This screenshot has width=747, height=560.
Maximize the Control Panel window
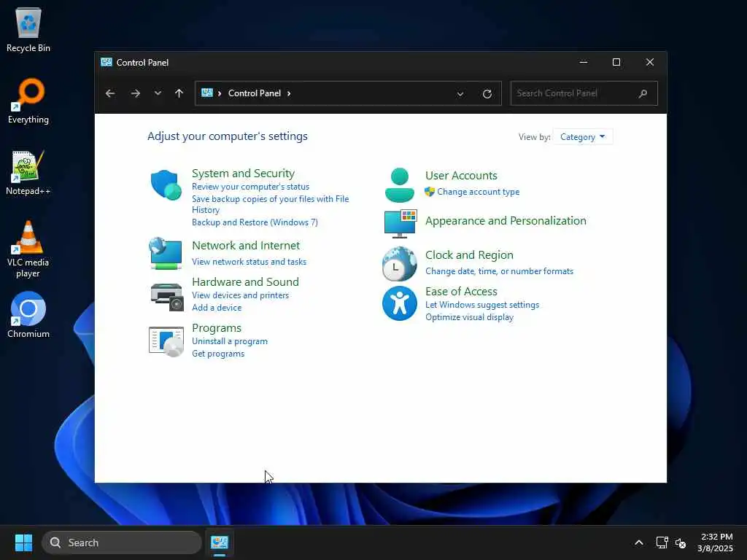[616, 63]
